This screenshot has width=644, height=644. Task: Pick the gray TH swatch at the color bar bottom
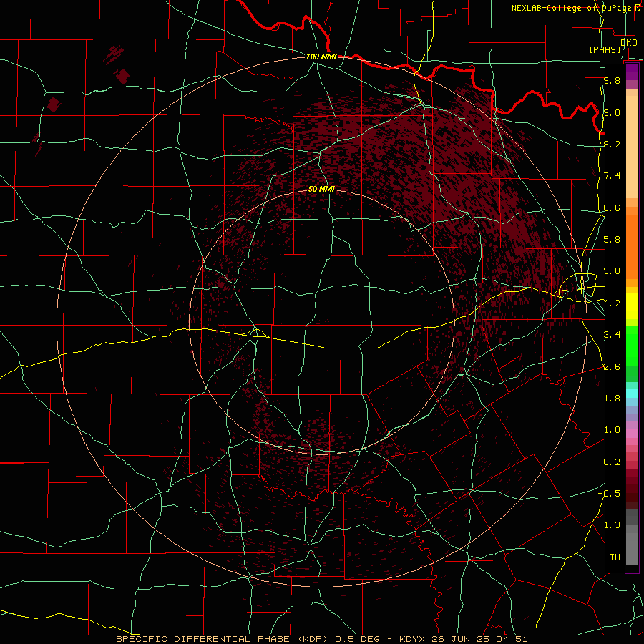(632, 548)
